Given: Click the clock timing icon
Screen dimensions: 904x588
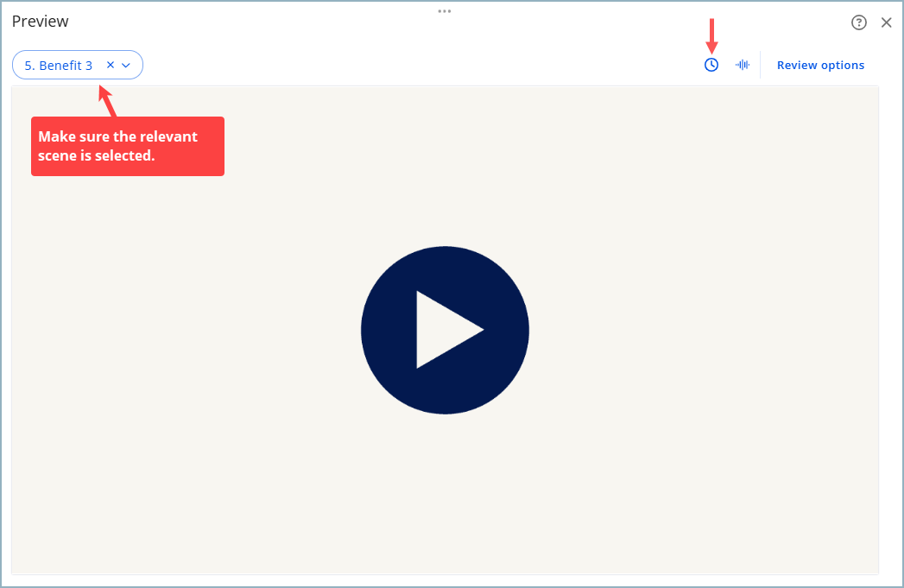Looking at the screenshot, I should pos(711,65).
